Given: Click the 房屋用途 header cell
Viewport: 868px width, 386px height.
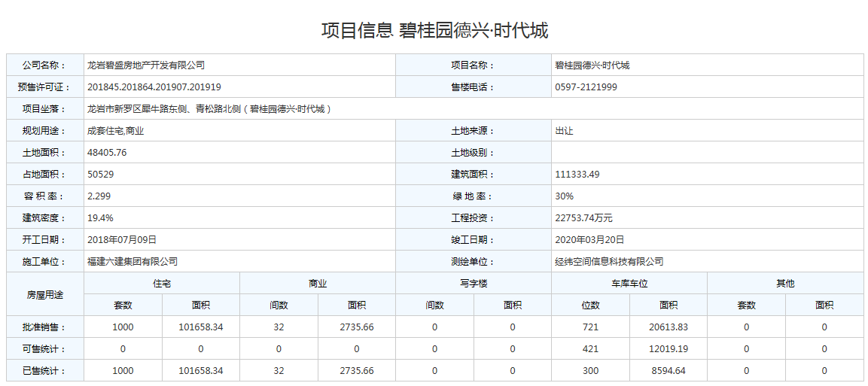Looking at the screenshot, I should (45, 294).
